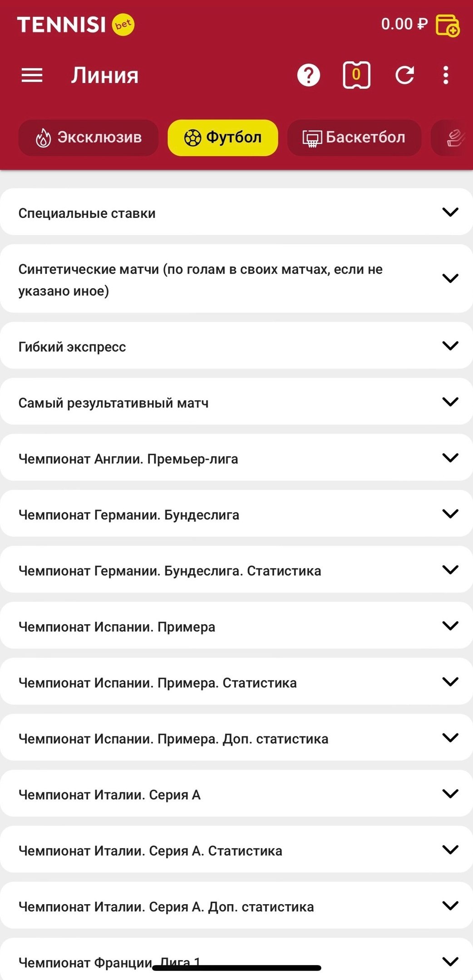This screenshot has height=980, width=473.
Task: Select the partially visible sport tab icon
Action: coord(455,138)
